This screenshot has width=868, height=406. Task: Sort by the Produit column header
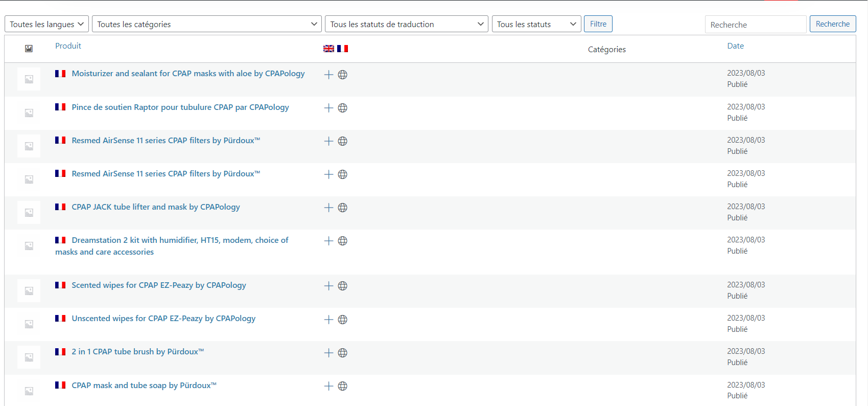click(68, 46)
